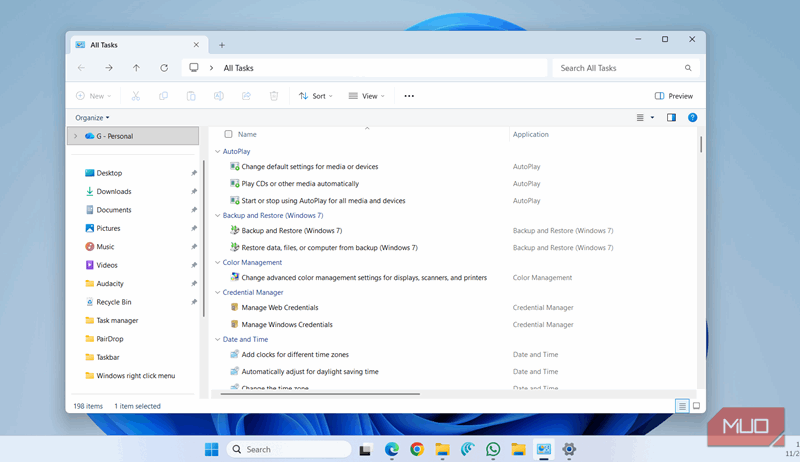Image resolution: width=800 pixels, height=462 pixels.
Task: Select Downloads in the navigation pane
Action: (113, 191)
